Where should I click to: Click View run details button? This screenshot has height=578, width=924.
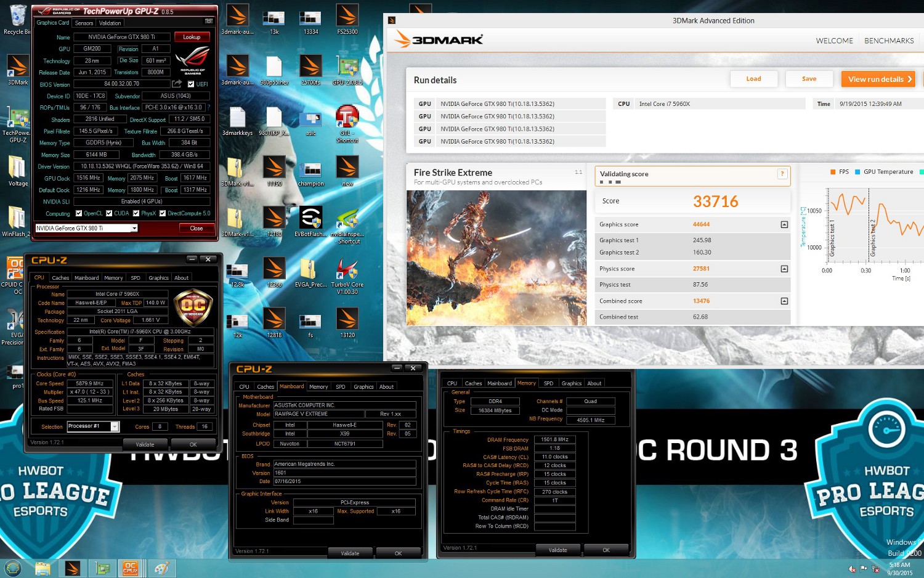pos(880,79)
